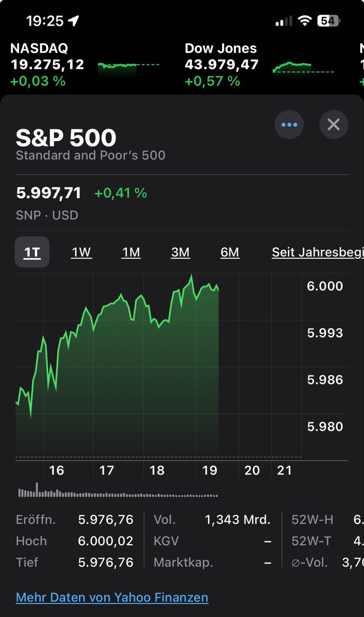Open the NASDAQ mini sparkline chart
Screen dimensions: 364x617
128,67
